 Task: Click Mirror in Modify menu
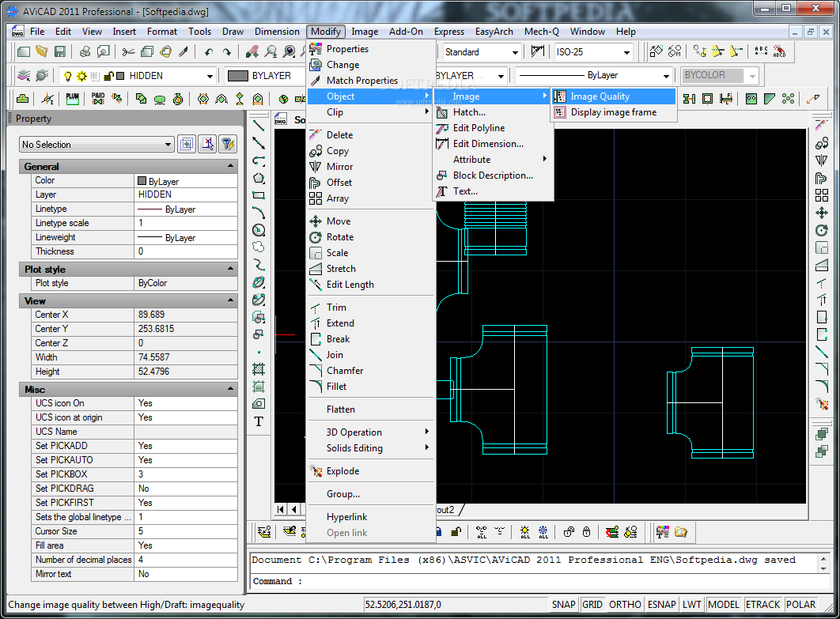pos(371,167)
